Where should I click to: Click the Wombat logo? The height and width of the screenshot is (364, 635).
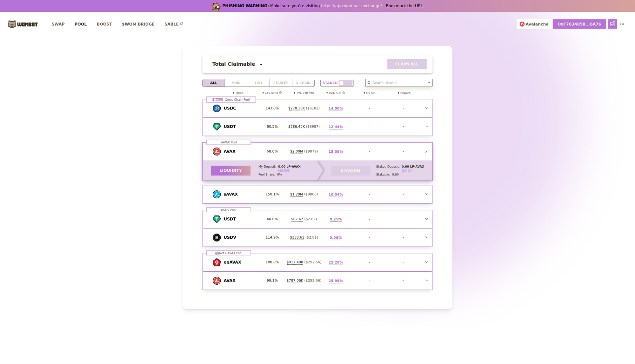click(23, 24)
